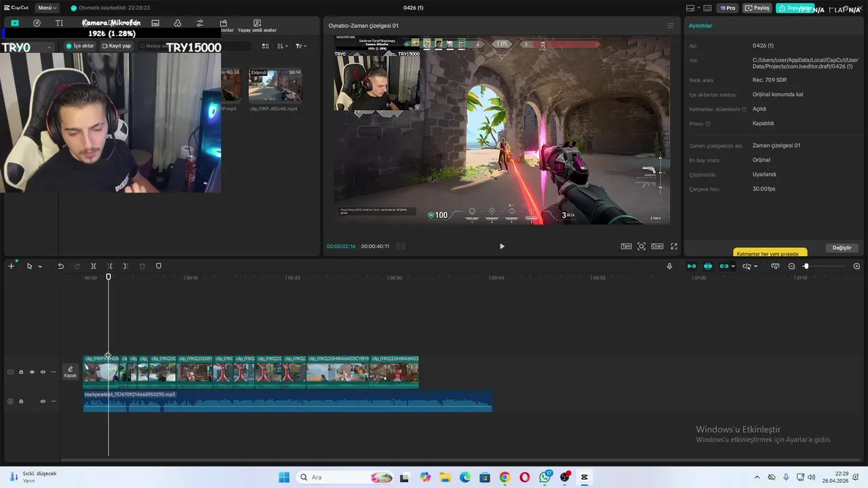Open the Menü dropdown
The image size is (868, 488).
pyautogui.click(x=47, y=8)
